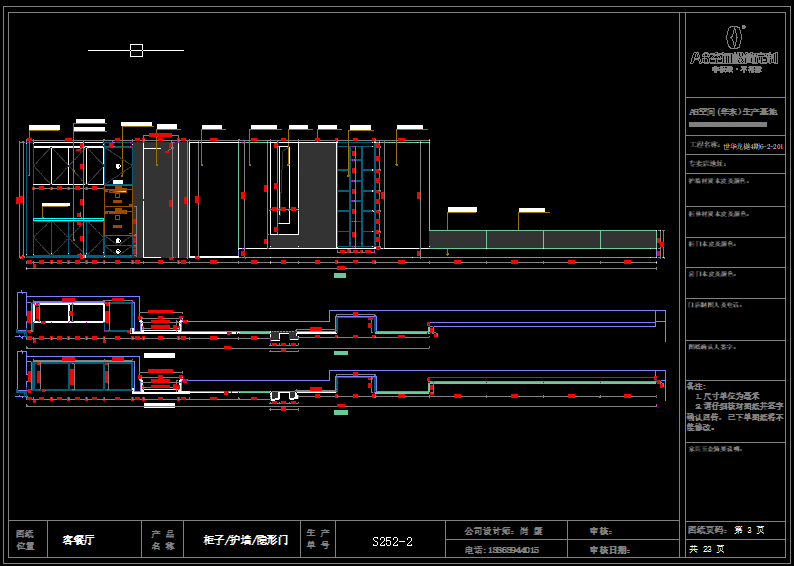Image resolution: width=794 pixels, height=566 pixels.
Task: Click the green label below the bottom plan view
Action: click(341, 411)
